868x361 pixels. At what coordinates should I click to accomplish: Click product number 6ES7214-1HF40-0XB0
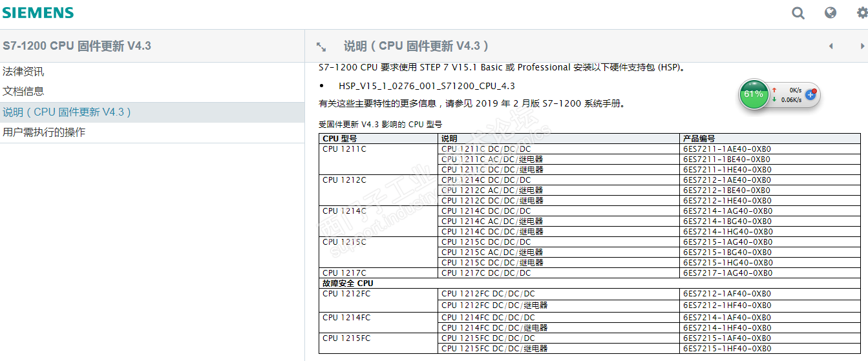(727, 328)
